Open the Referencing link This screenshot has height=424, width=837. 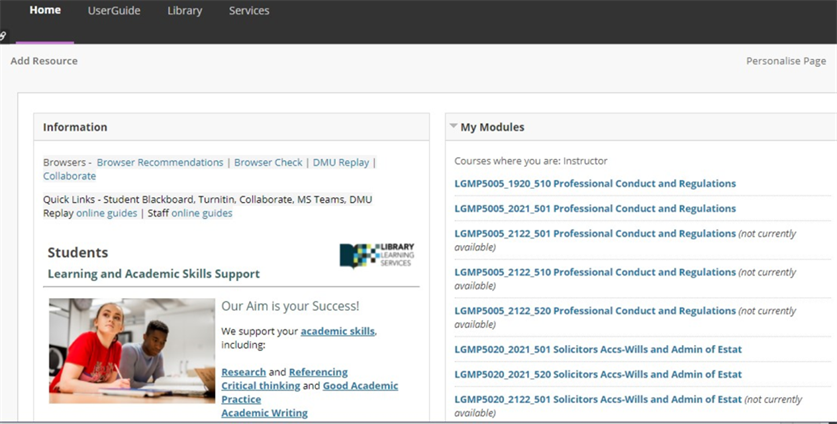coord(318,372)
